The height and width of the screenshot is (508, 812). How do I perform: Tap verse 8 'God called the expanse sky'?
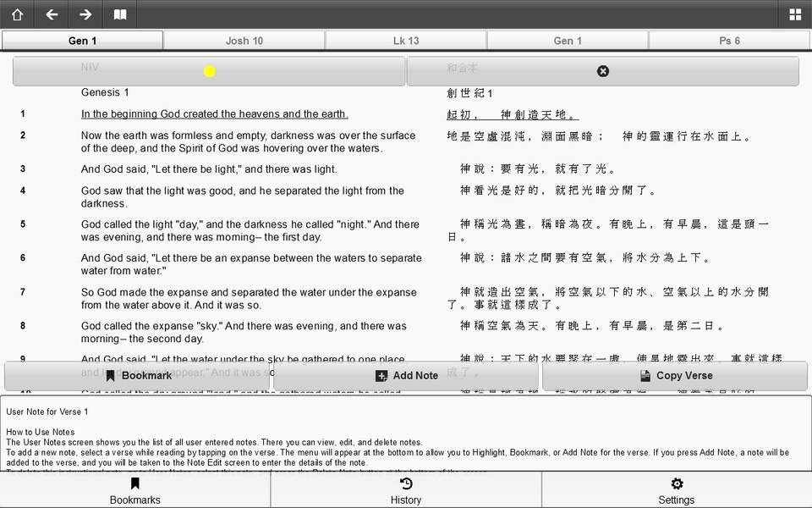244,332
